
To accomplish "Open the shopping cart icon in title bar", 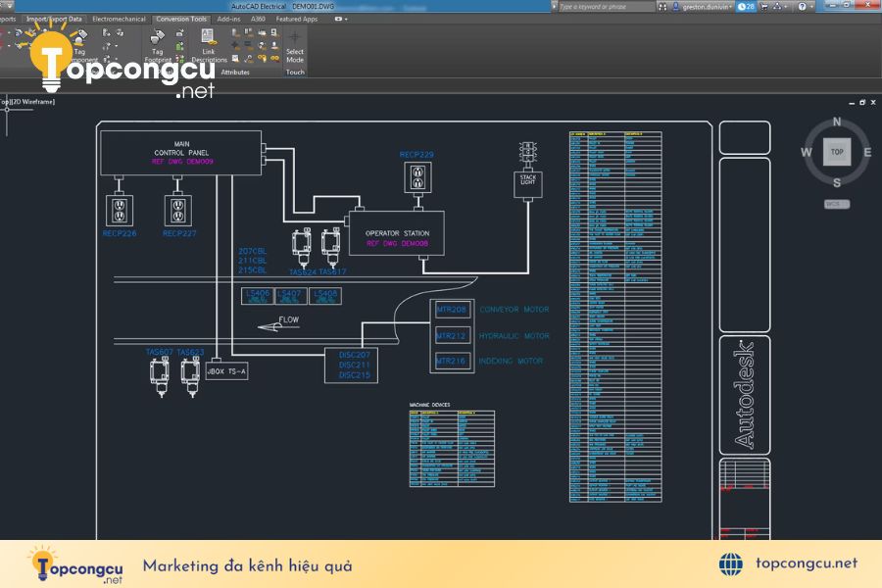I will (x=763, y=7).
